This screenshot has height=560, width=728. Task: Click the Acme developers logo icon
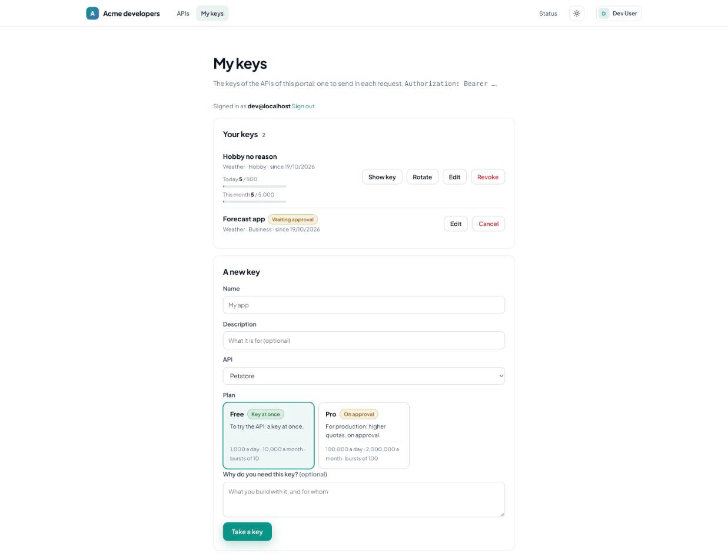point(92,14)
